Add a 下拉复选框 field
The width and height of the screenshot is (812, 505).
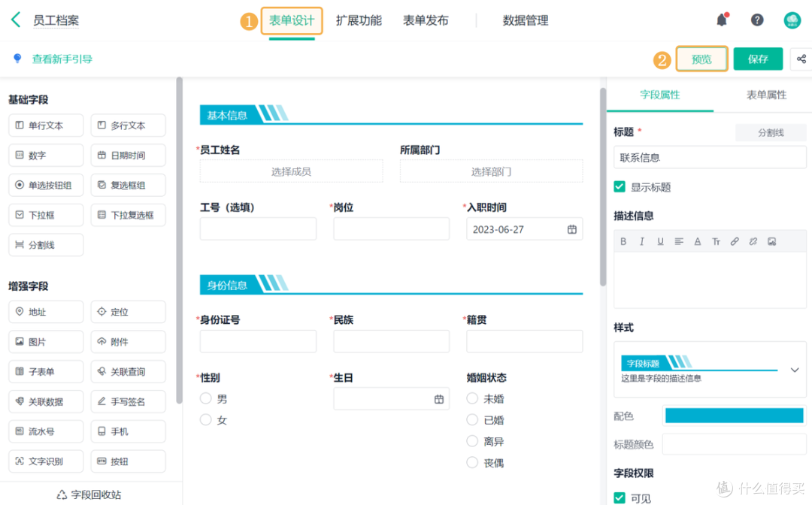(128, 215)
